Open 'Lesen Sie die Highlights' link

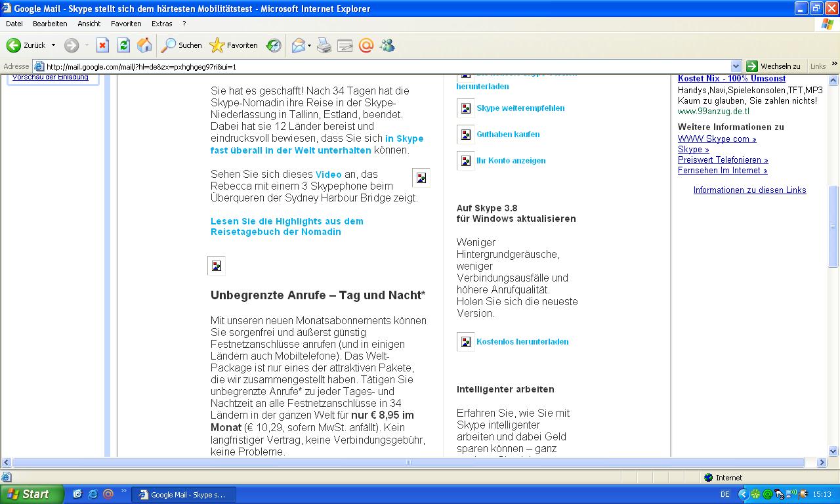click(x=287, y=226)
